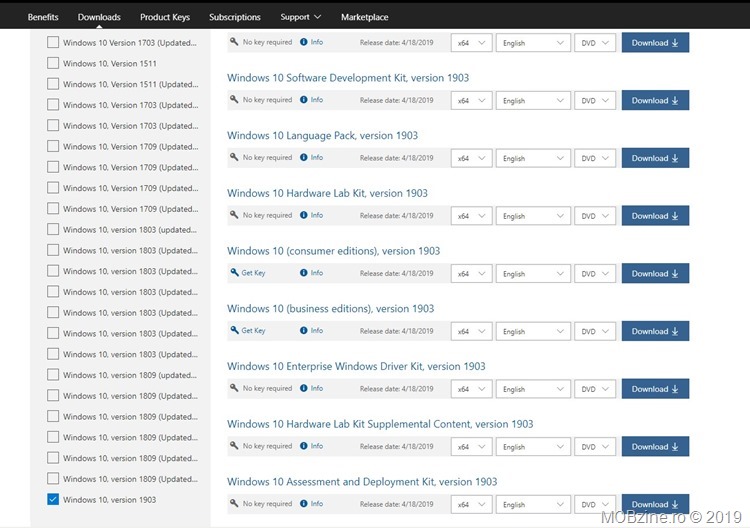Click Get Key for consumer editions
The height and width of the screenshot is (528, 750).
253,273
